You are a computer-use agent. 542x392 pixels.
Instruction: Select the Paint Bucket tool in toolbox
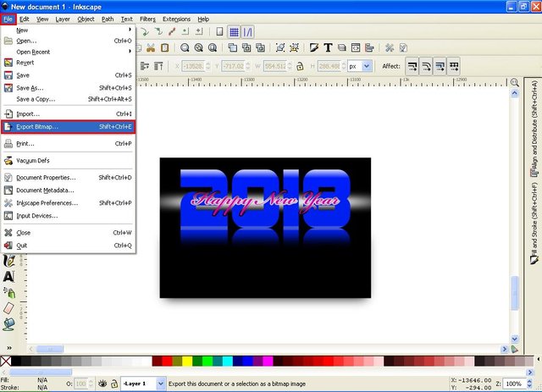click(x=9, y=324)
